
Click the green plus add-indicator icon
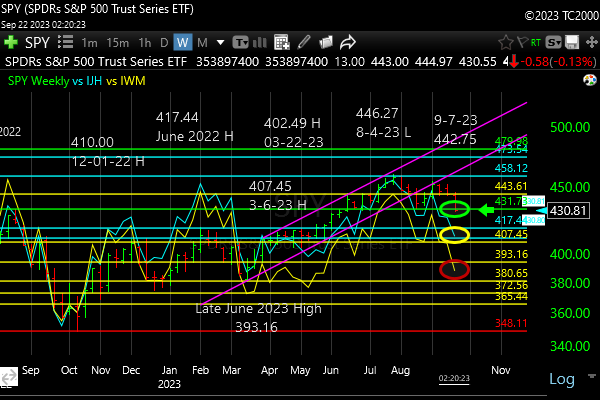[11, 43]
